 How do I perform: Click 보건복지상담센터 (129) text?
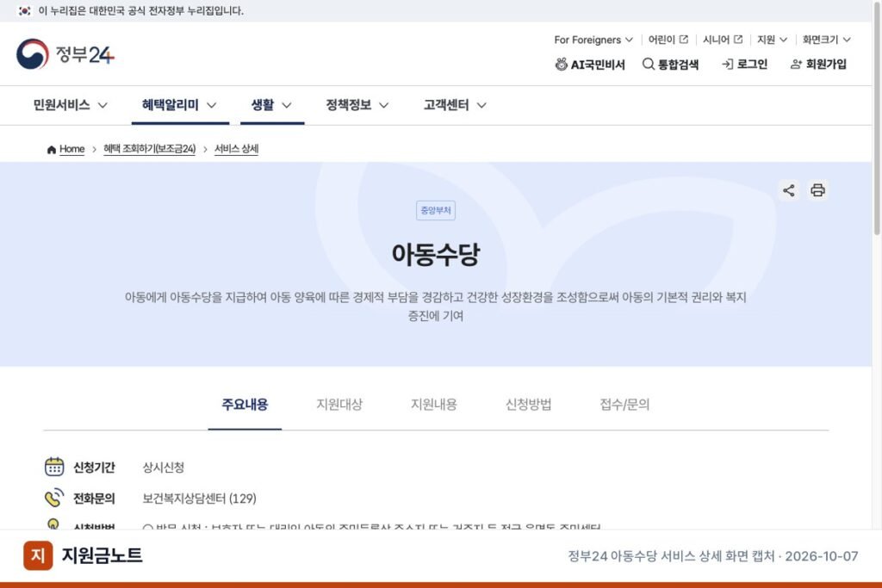(199, 498)
